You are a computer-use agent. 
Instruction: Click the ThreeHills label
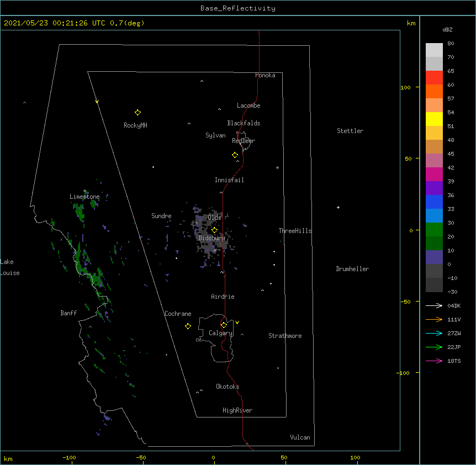(x=295, y=231)
